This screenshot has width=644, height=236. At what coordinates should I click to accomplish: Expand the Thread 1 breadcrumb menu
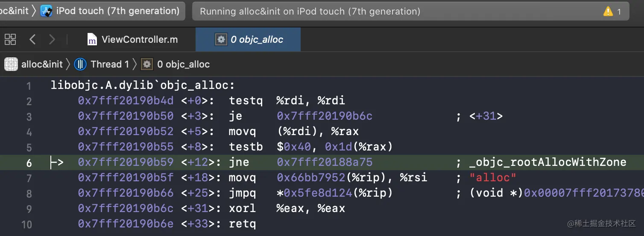(x=110, y=64)
